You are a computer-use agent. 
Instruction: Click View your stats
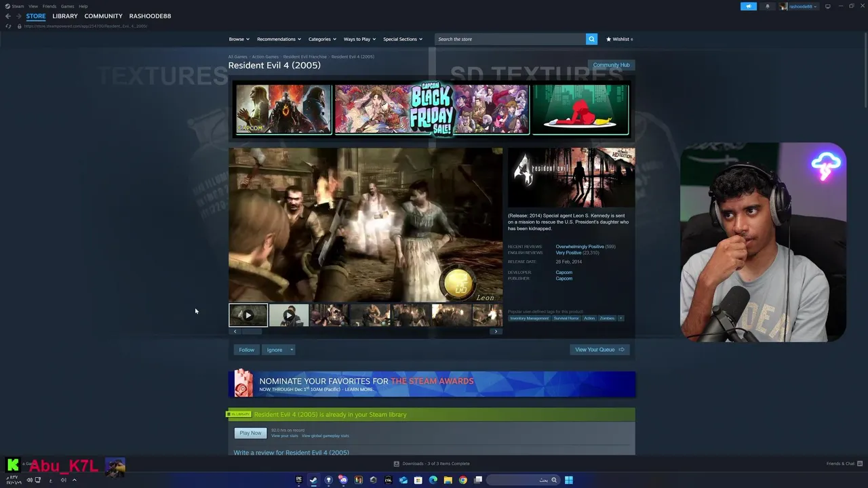[x=284, y=436]
